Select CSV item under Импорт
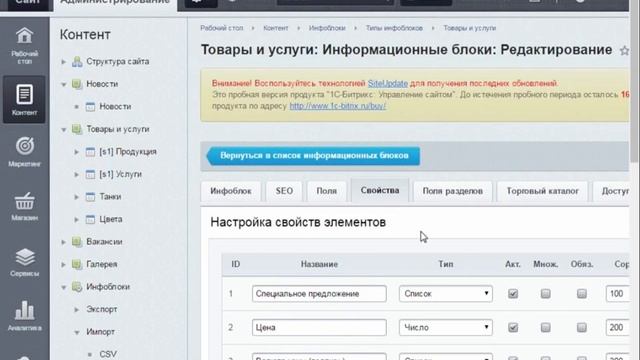 (108, 354)
